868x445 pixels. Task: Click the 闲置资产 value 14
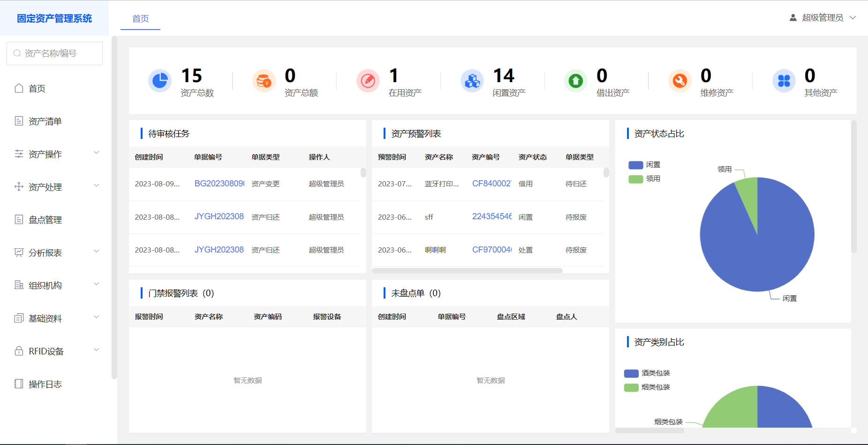click(504, 76)
